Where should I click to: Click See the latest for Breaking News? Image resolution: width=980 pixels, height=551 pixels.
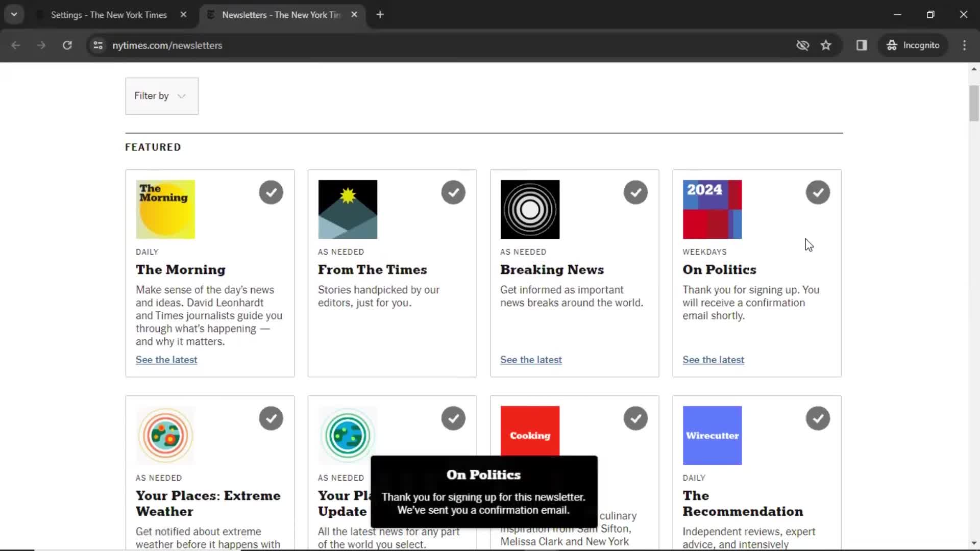[531, 359]
